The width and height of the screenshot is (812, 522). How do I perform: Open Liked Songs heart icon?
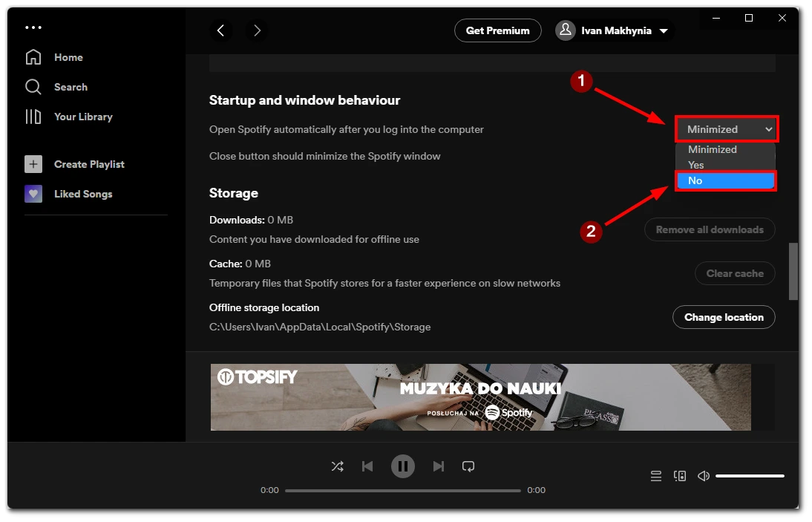pos(33,195)
